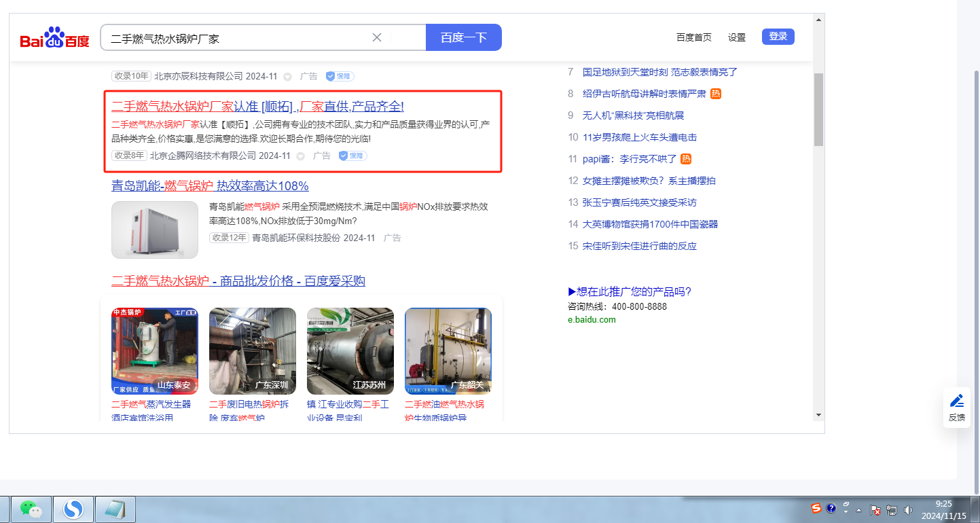Expand the dropdown arrow next to 北京企腾网络技术有限公司

click(x=300, y=156)
